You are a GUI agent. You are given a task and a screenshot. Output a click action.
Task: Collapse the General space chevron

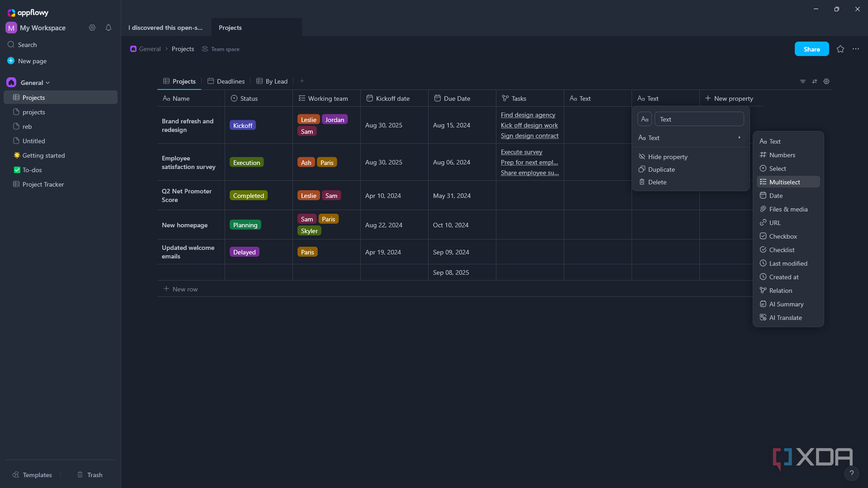(x=47, y=83)
